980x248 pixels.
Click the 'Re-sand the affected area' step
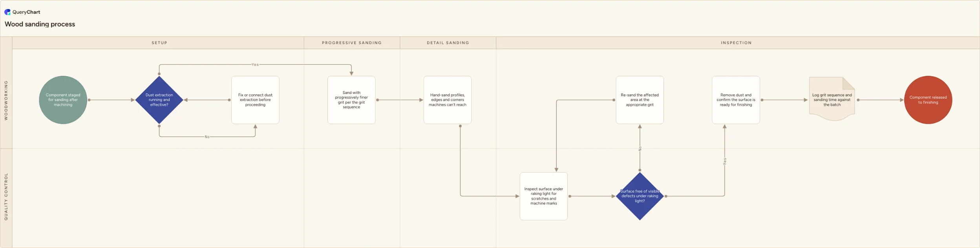pos(640,100)
